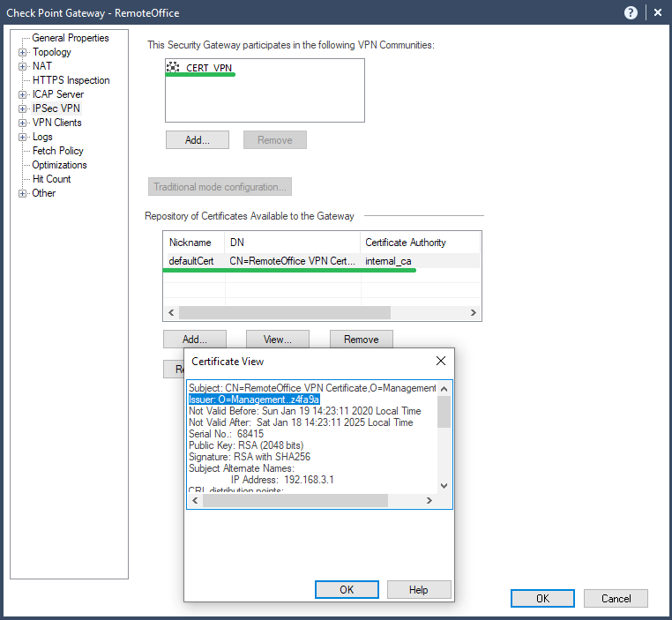Image resolution: width=672 pixels, height=620 pixels.
Task: Select the CN=RemoteOffice VPN Cert DN cell
Action: 292,261
